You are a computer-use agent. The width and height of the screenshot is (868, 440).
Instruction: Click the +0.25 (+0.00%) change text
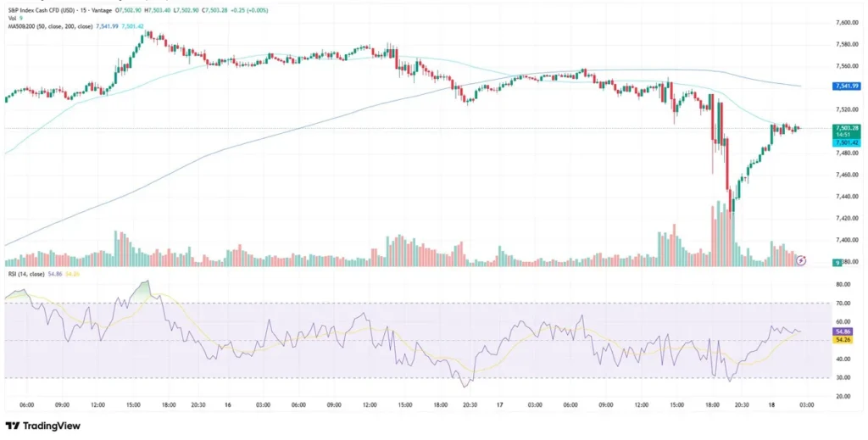pyautogui.click(x=249, y=10)
